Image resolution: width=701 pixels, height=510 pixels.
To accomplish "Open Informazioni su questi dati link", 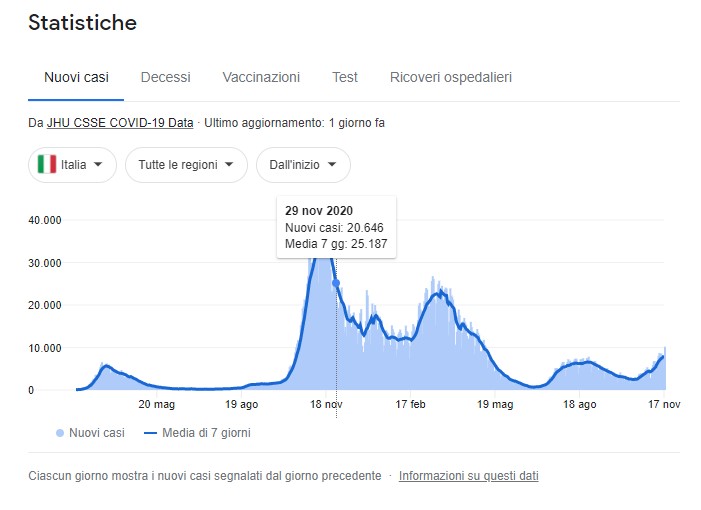I will pyautogui.click(x=469, y=476).
